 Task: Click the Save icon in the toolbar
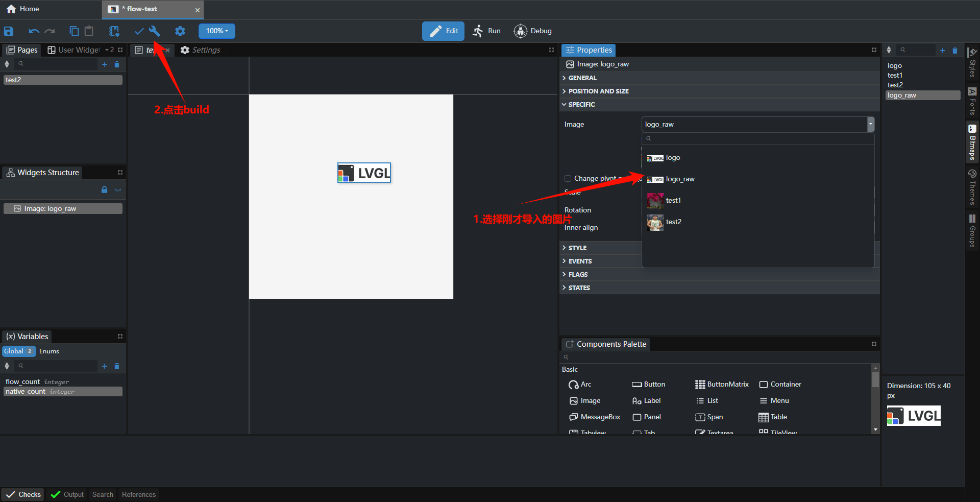tap(9, 31)
